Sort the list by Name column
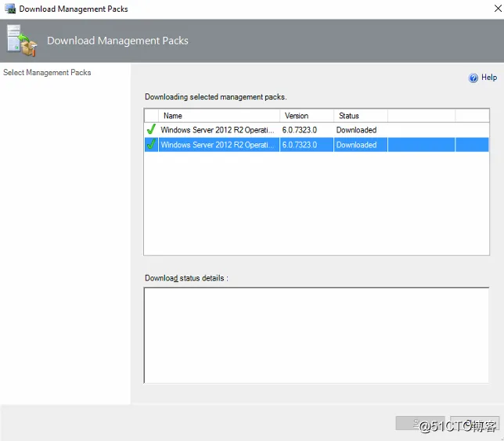Screen dimensions: 504x441 coord(219,116)
